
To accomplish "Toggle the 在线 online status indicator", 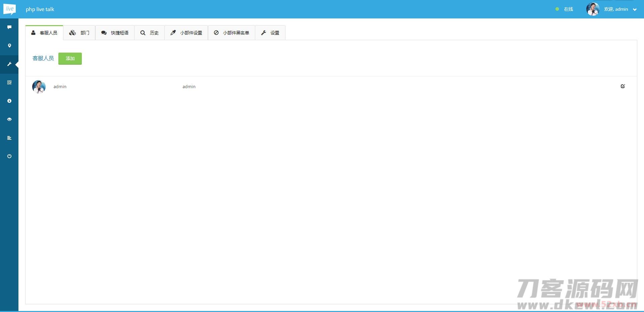I will [x=565, y=9].
